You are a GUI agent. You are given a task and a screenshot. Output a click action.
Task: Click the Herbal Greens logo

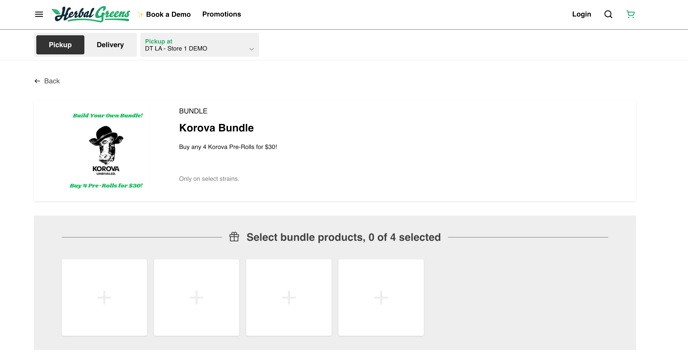pos(91,14)
